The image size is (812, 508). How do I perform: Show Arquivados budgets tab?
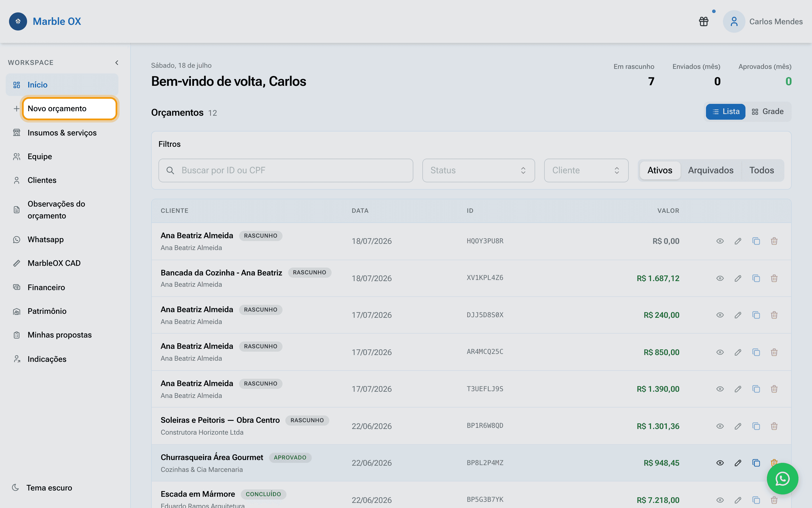click(711, 170)
